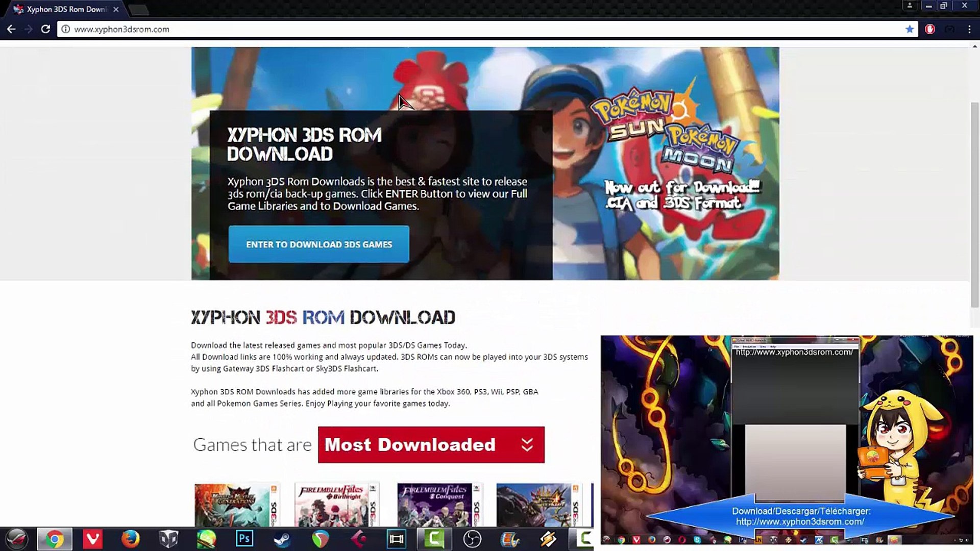Open the Monster Hunter 4 Ultimate cover
The height and width of the screenshot is (551, 980).
point(540,505)
